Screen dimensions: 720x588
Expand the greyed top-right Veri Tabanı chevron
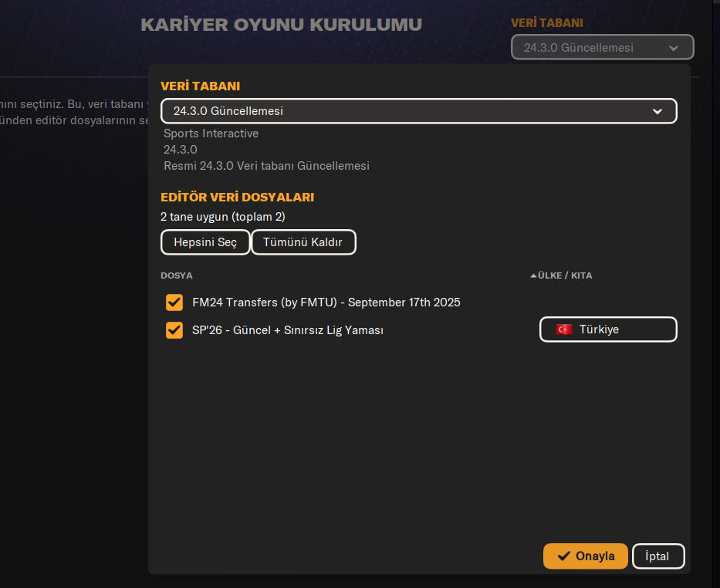click(x=674, y=48)
